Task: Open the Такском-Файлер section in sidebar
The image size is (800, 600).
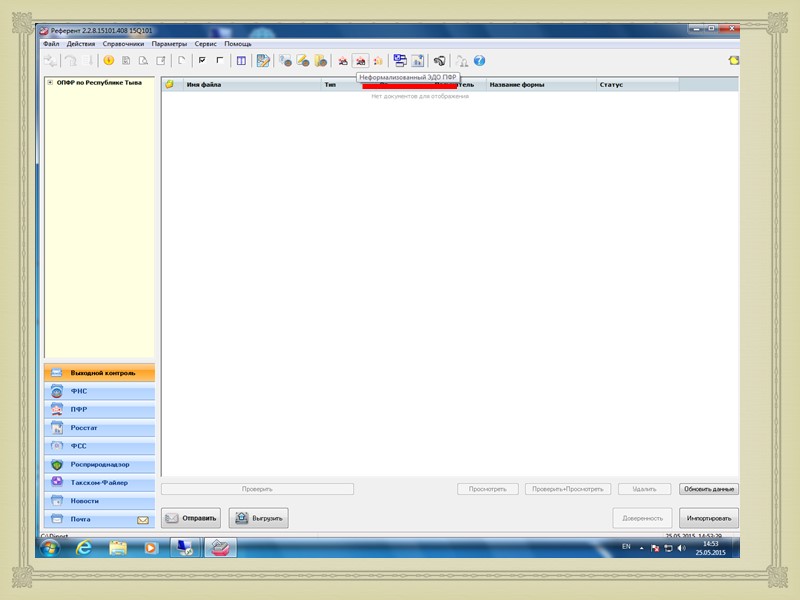Action: pyautogui.click(x=99, y=483)
